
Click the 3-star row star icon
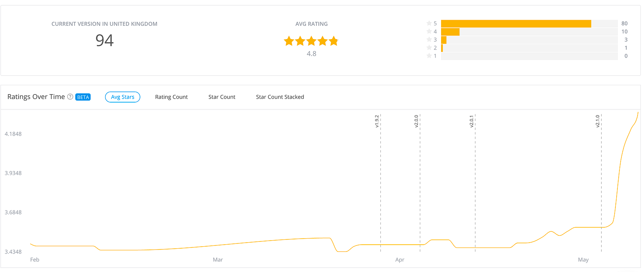[429, 39]
